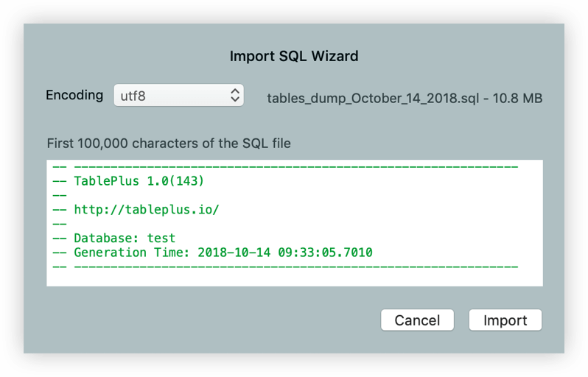Click the empty comment line above the URL
Image resolution: width=588 pixels, height=377 pixels.
60,195
